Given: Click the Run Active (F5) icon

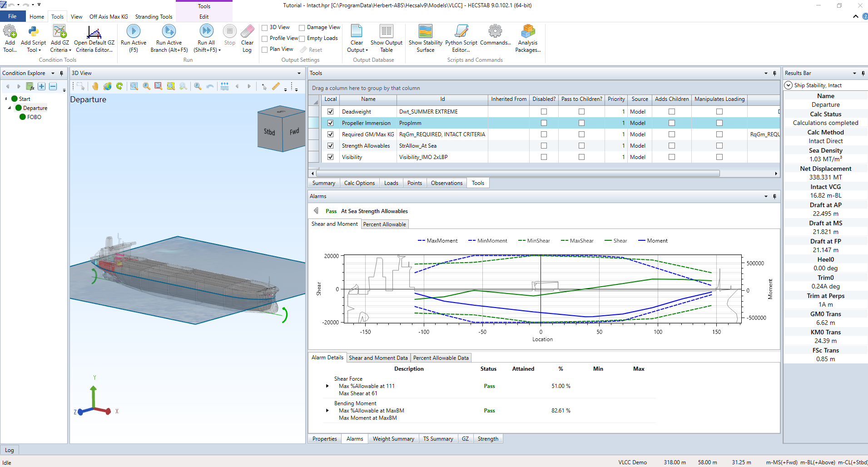Looking at the screenshot, I should (x=133, y=31).
